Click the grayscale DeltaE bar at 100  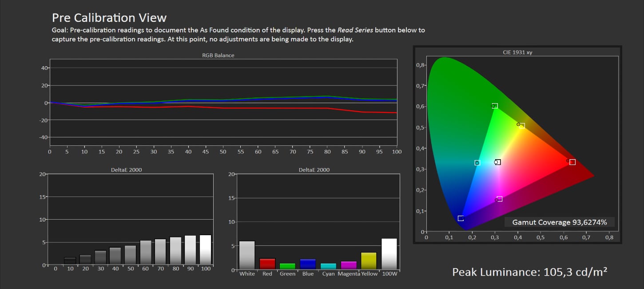tap(205, 250)
